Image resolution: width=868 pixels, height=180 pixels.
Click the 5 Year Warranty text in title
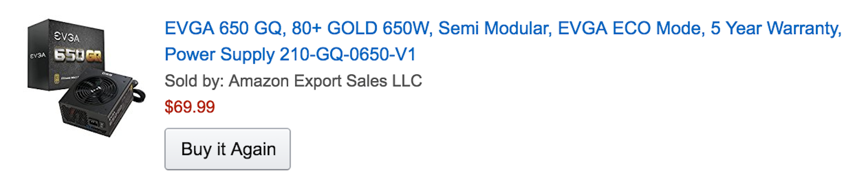click(x=776, y=28)
